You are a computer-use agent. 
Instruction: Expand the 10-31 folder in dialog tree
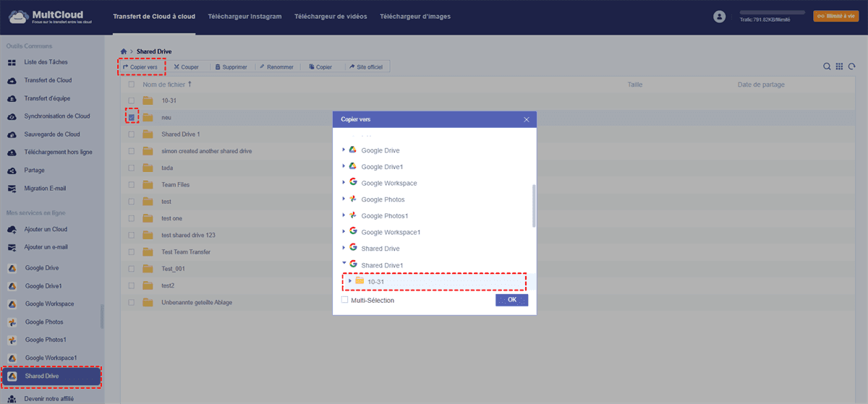(x=351, y=281)
